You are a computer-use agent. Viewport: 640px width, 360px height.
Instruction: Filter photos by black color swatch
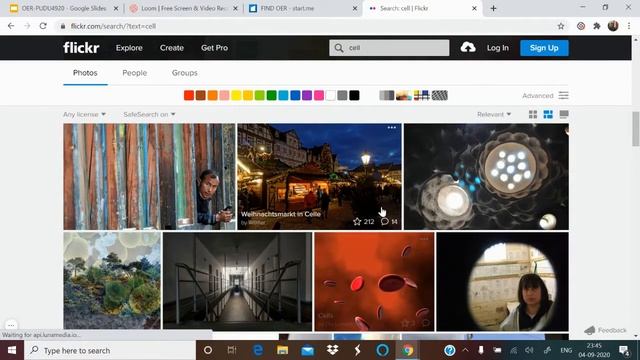[x=354, y=96]
